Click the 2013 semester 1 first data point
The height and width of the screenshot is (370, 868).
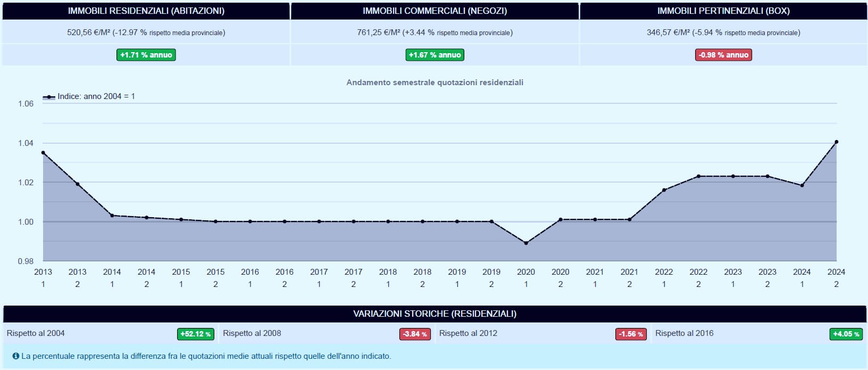pyautogui.click(x=43, y=153)
